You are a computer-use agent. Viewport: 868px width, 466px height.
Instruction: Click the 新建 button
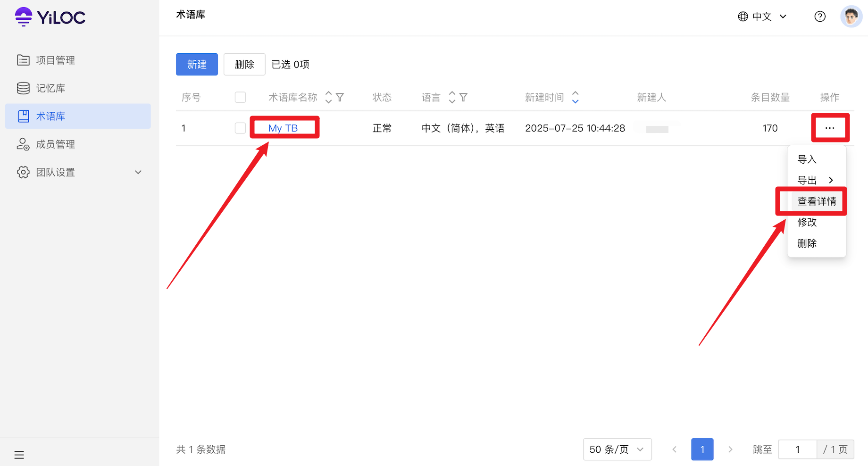click(197, 64)
